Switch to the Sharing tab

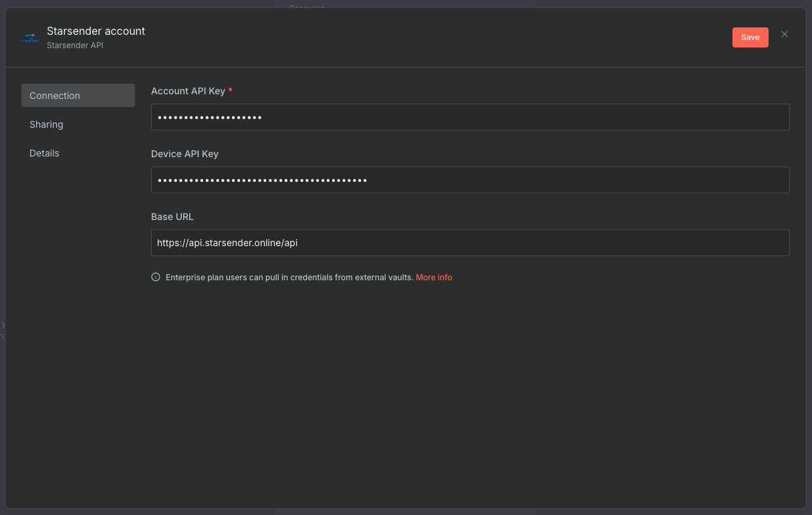pos(78,124)
